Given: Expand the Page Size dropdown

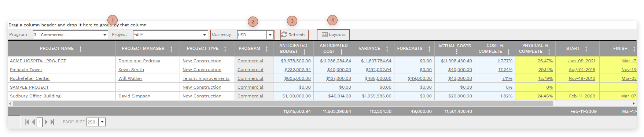Looking at the screenshot, I should click(x=102, y=122).
